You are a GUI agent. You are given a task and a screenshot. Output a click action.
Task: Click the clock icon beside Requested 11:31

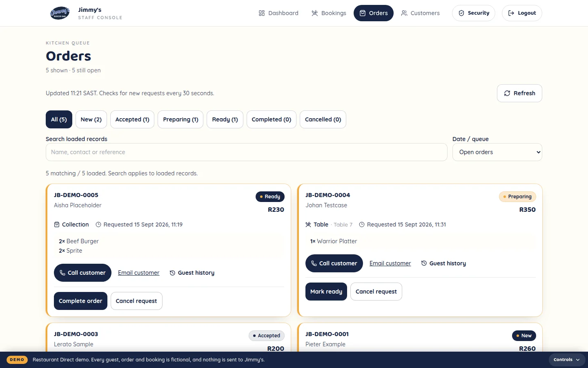coord(362,224)
